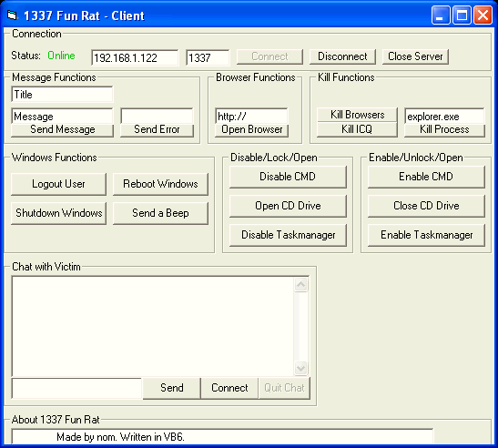Select the Title text field
The width and height of the screenshot is (498, 448).
click(62, 95)
